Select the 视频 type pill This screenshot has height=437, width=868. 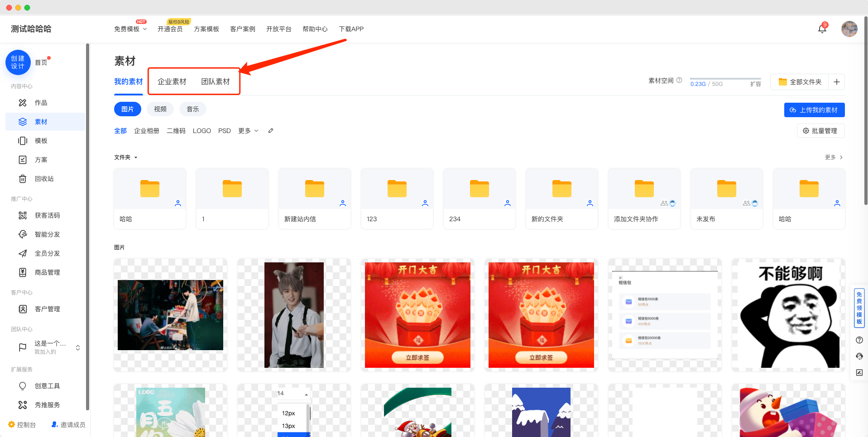click(x=160, y=109)
